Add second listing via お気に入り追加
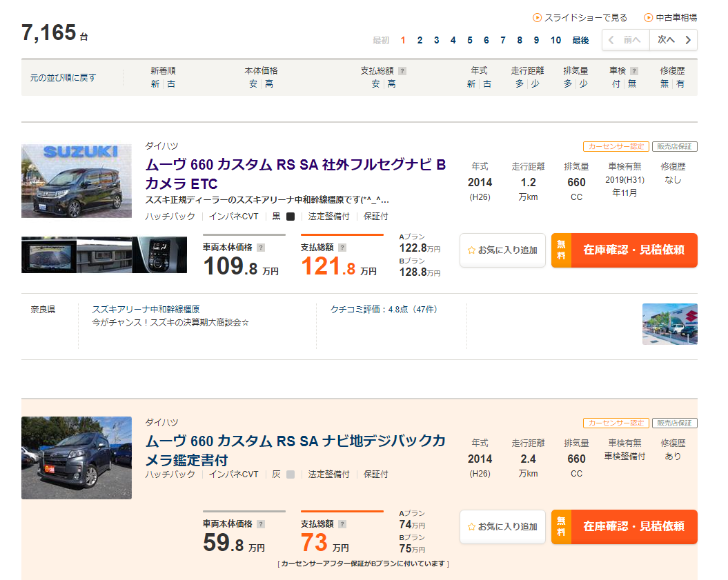Image resolution: width=728 pixels, height=580 pixels. point(502,527)
